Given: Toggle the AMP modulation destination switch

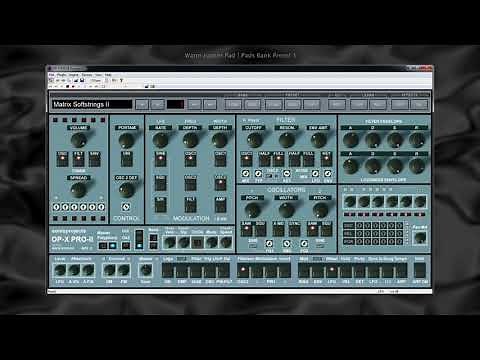Looking at the screenshot, I should (220, 205).
